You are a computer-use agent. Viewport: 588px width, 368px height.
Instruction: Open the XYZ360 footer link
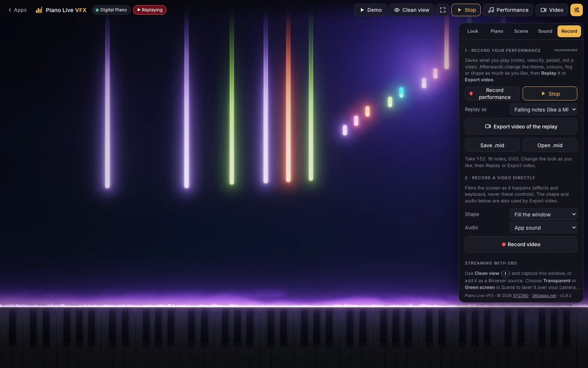click(x=520, y=296)
